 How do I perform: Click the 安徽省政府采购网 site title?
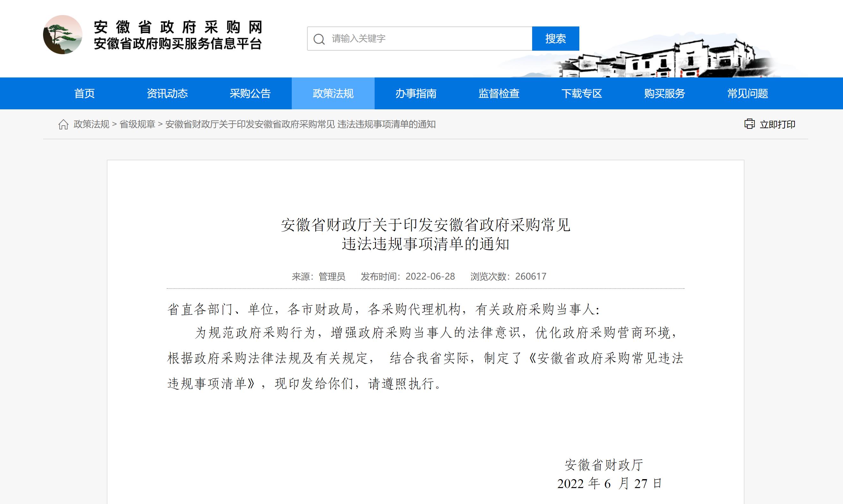pos(178,27)
